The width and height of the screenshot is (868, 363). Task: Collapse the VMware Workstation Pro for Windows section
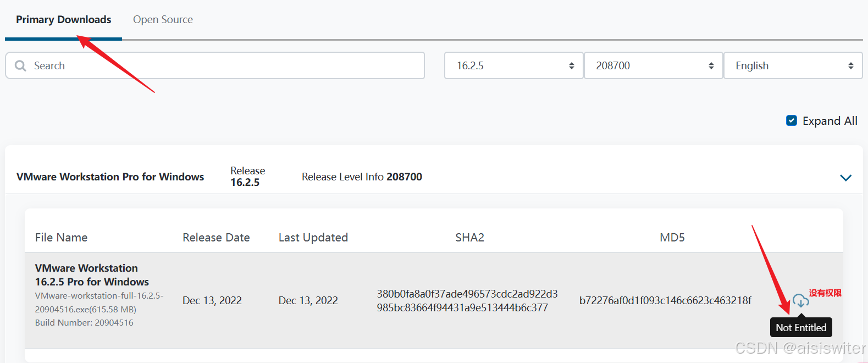pyautogui.click(x=845, y=178)
